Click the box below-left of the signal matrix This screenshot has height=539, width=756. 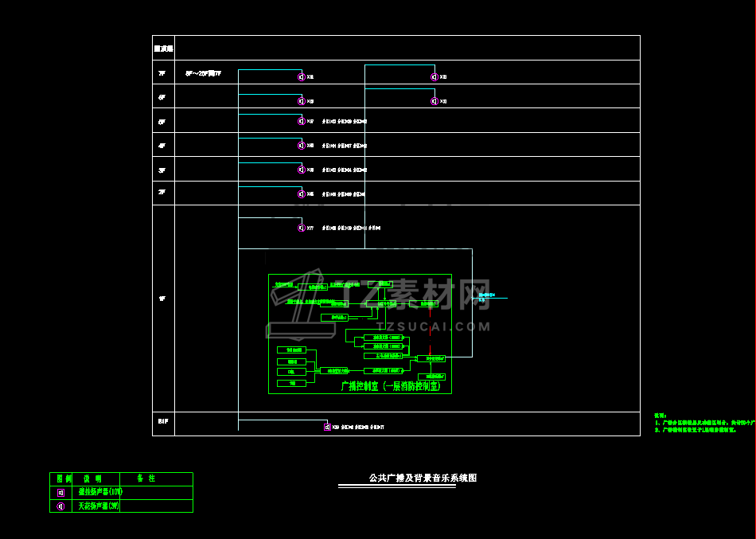point(334,318)
